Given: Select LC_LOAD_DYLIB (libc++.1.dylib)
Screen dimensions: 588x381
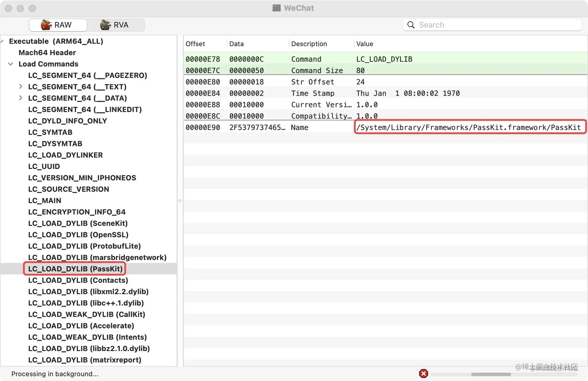Looking at the screenshot, I should pos(86,303).
